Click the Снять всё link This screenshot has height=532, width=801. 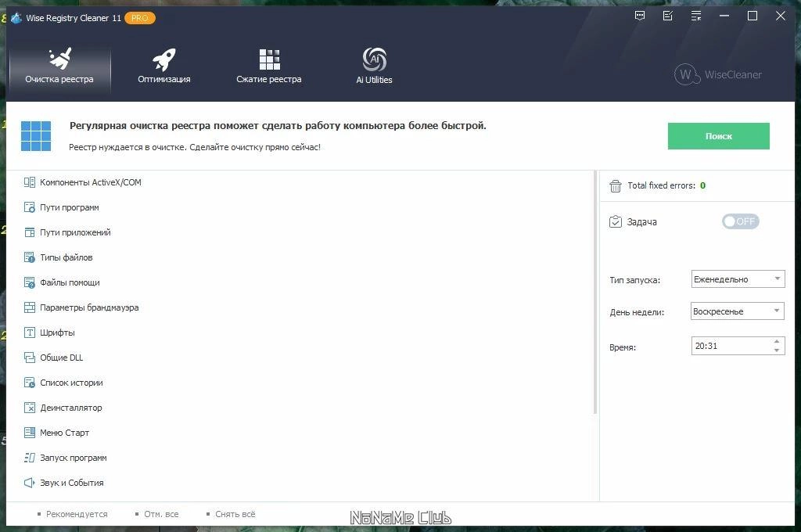pyautogui.click(x=235, y=514)
